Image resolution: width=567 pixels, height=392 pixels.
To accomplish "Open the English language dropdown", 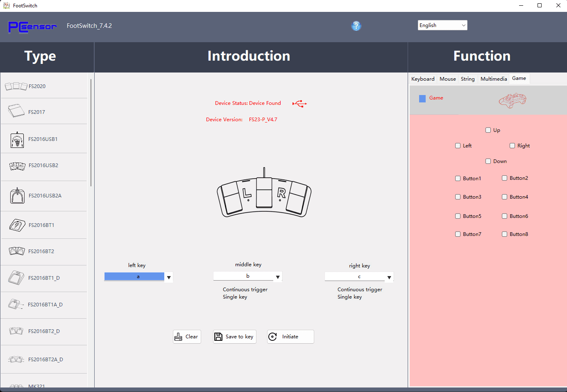I will tap(442, 25).
